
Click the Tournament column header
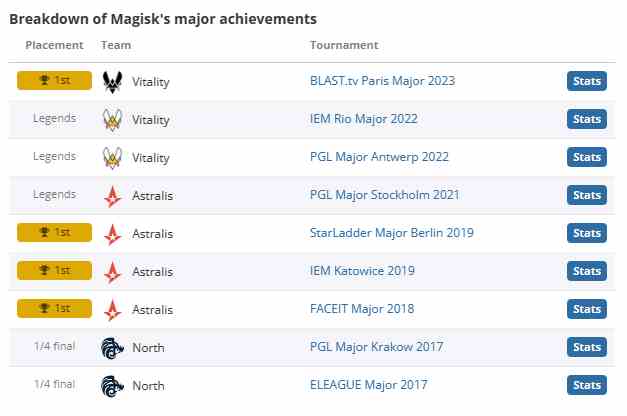click(344, 45)
